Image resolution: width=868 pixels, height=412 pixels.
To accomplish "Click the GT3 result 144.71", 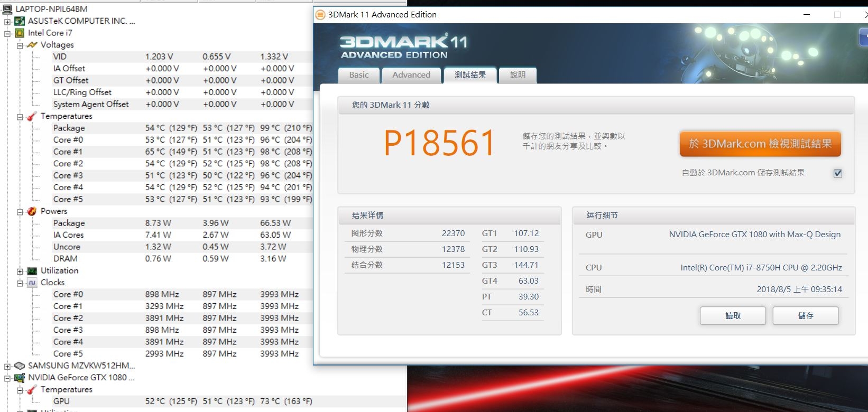I will point(527,265).
